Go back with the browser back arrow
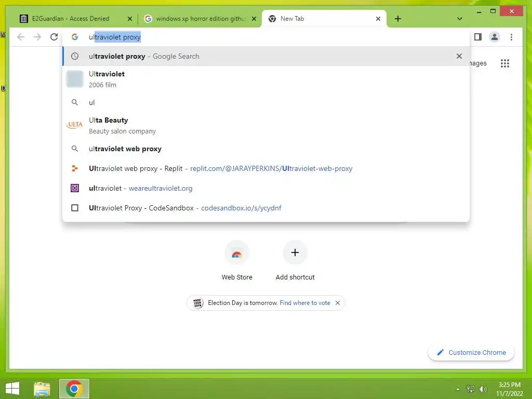 [x=21, y=37]
